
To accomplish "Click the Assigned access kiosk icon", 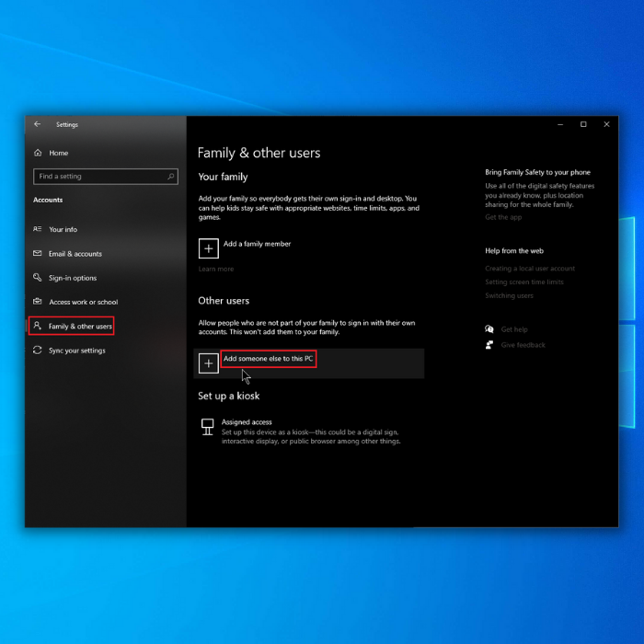I will coord(207,427).
